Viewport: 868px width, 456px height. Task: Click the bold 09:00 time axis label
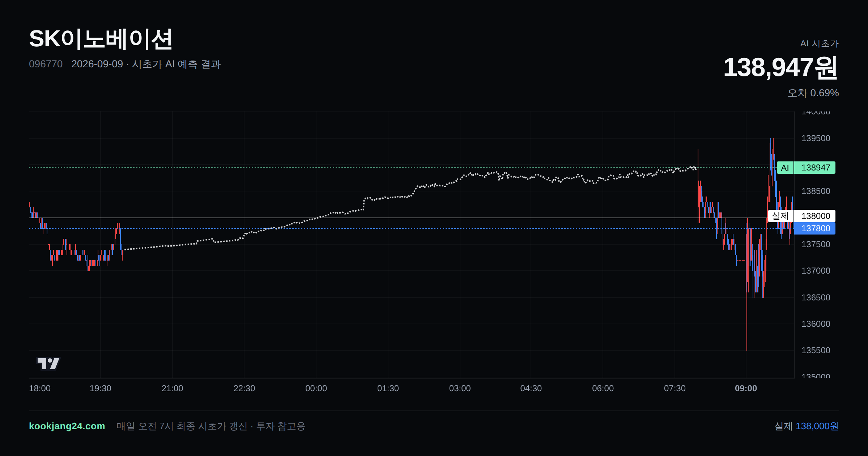(x=746, y=388)
